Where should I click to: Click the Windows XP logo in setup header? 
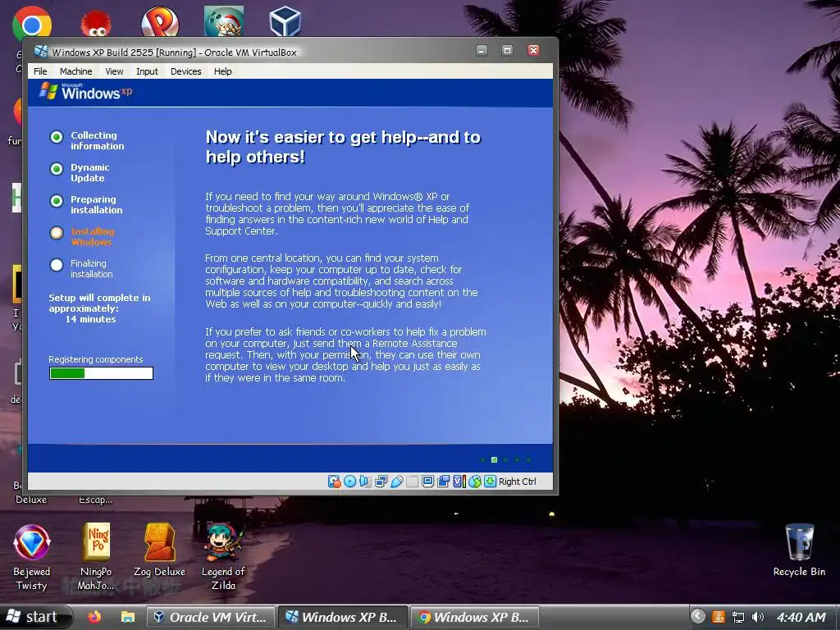(85, 92)
